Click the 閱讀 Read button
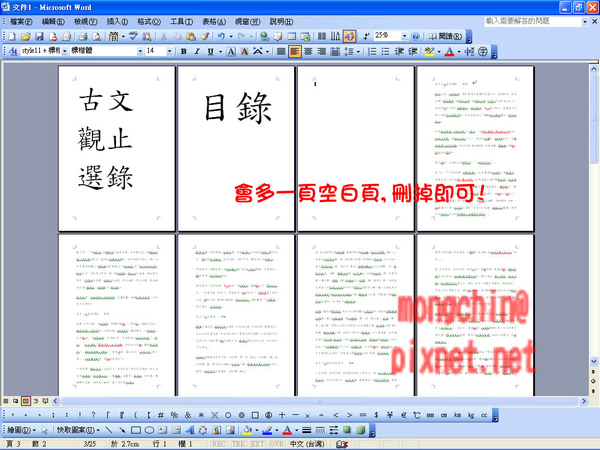Image resolution: width=600 pixels, height=450 pixels. point(445,36)
